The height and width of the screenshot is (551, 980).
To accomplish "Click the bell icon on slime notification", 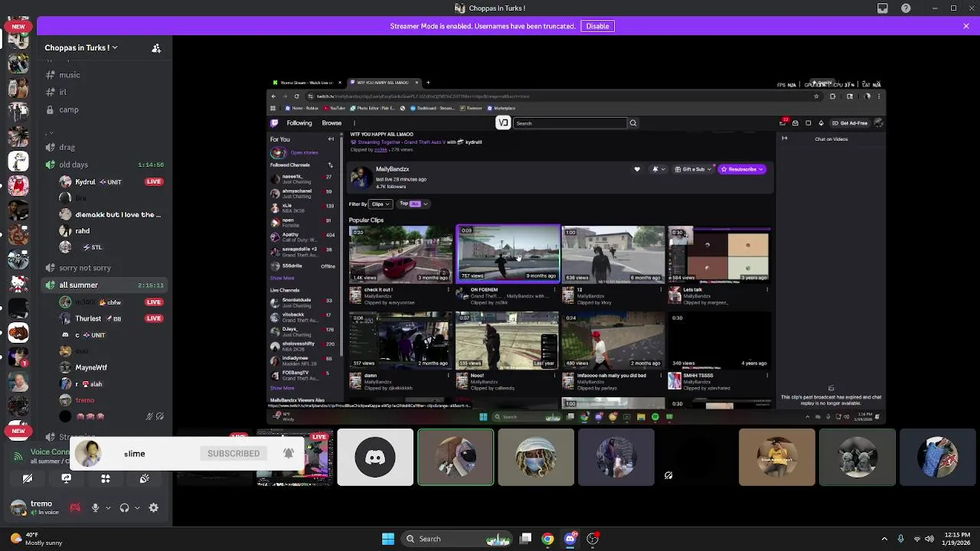I will click(x=289, y=453).
